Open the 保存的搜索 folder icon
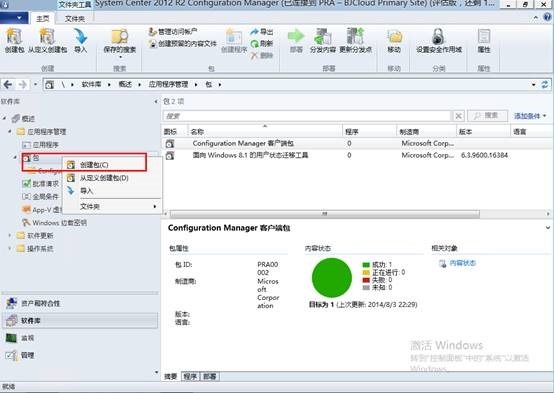Screen dimensions: 554x393 (120, 36)
